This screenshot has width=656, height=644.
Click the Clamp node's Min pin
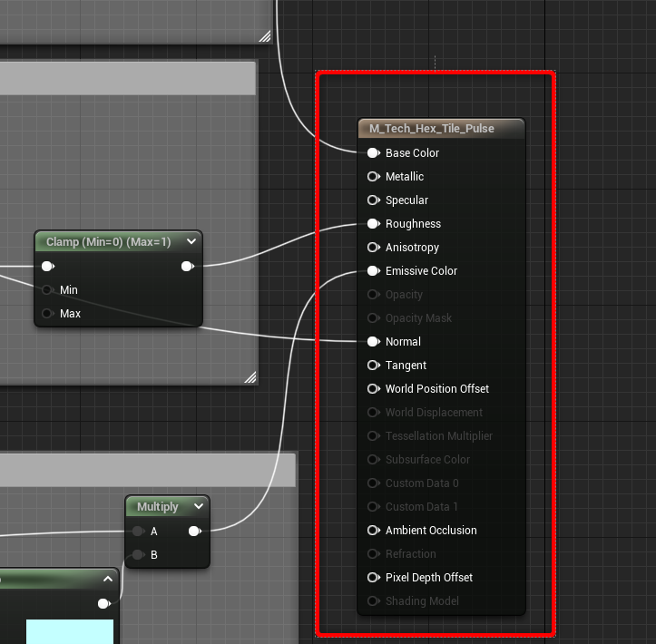(48, 290)
